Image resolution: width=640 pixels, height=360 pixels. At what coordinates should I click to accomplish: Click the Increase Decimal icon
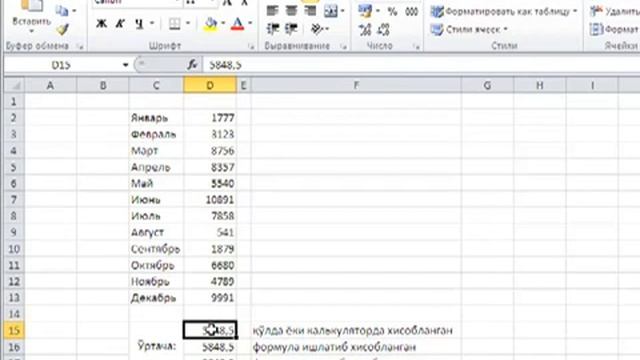click(x=365, y=29)
